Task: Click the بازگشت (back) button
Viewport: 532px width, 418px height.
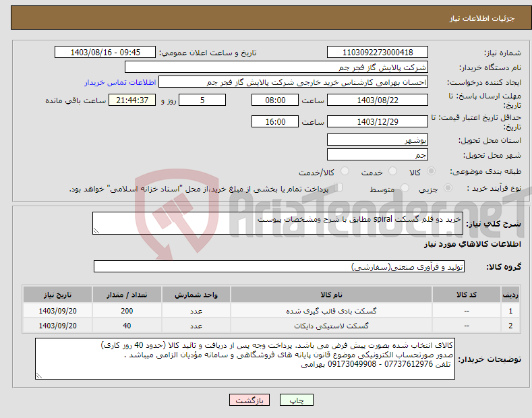Action: click(249, 400)
